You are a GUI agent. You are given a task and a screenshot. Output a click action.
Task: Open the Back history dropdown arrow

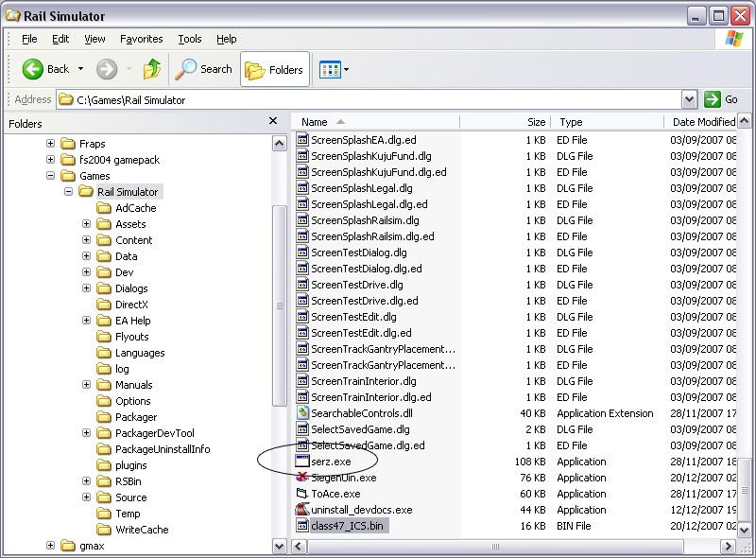click(80, 69)
